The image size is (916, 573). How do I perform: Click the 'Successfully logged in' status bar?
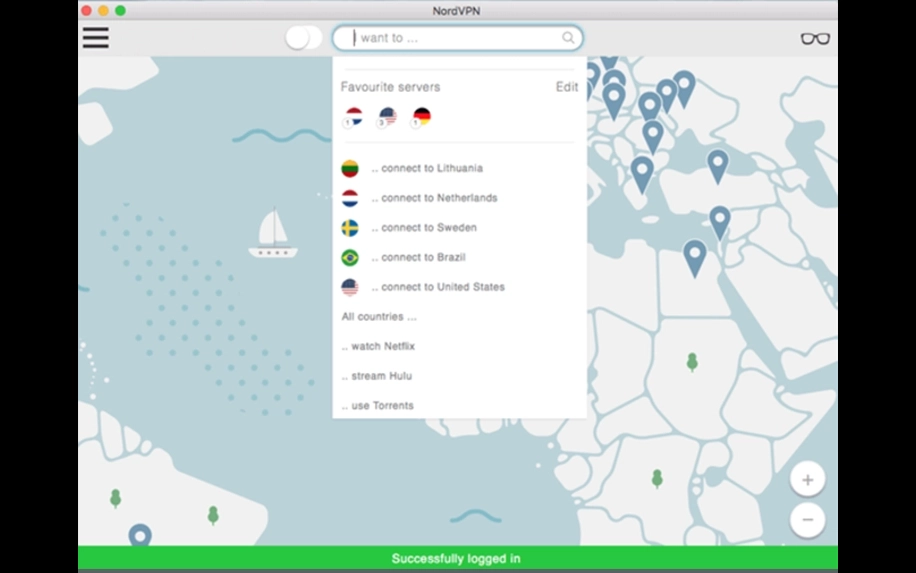tap(457, 559)
